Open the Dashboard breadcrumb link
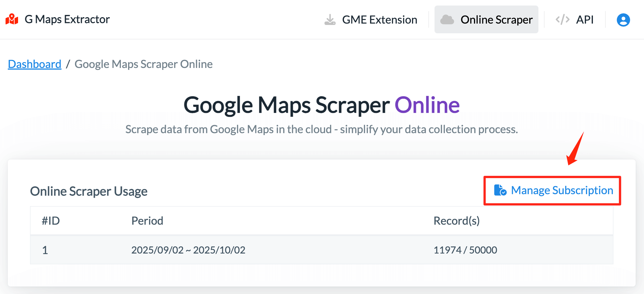 (35, 64)
